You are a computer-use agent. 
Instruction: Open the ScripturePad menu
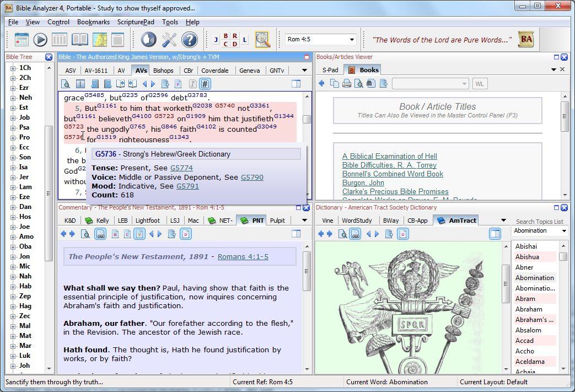pos(136,22)
